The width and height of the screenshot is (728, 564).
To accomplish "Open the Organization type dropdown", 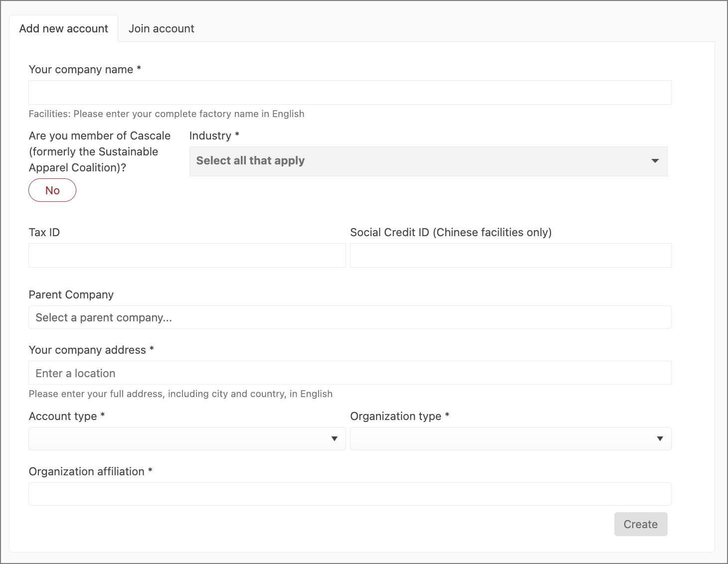I will pyautogui.click(x=510, y=438).
